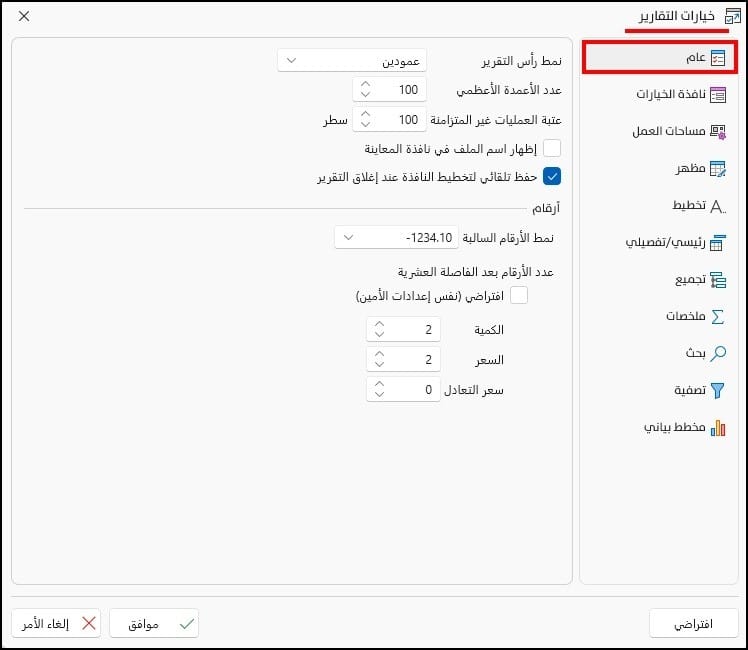Screen dimensions: 748x650
Task: Increase عتبة العمليات غير المتزامنة value
Action: point(365,114)
